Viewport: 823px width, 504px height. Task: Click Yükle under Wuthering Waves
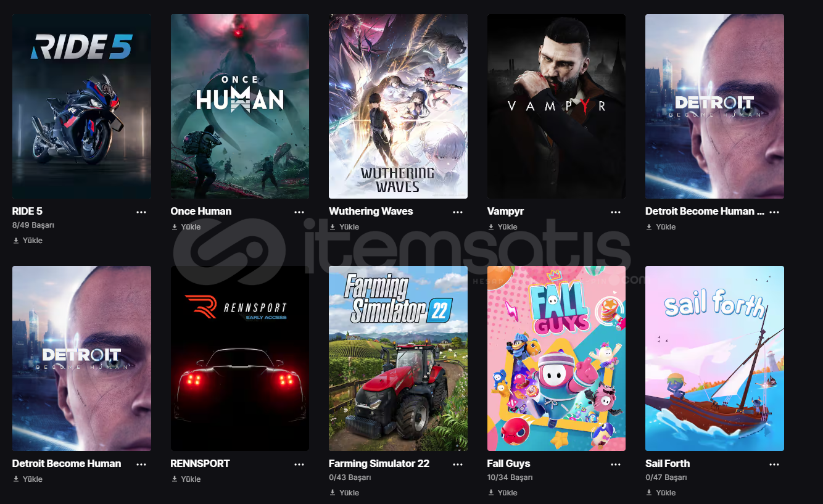[344, 227]
